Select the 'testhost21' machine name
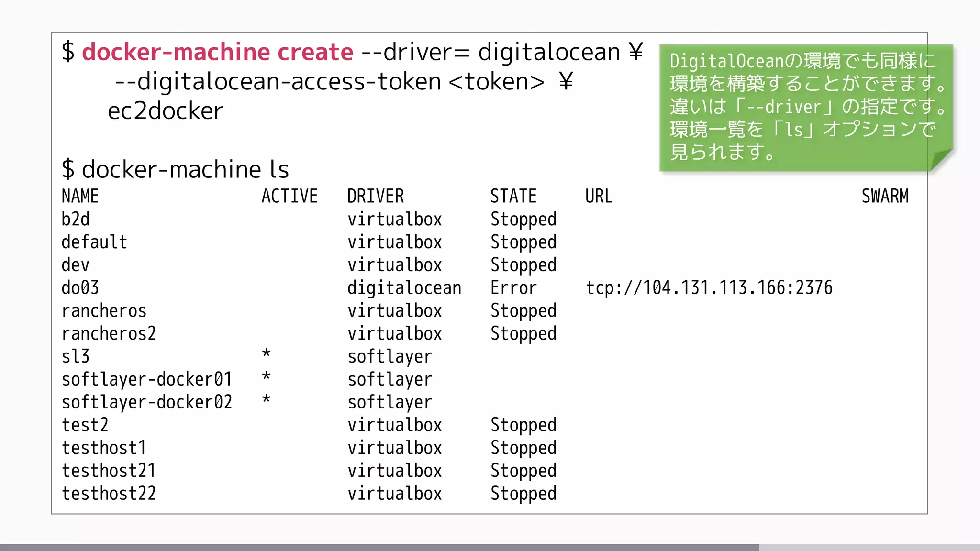The width and height of the screenshot is (980, 551). [109, 471]
